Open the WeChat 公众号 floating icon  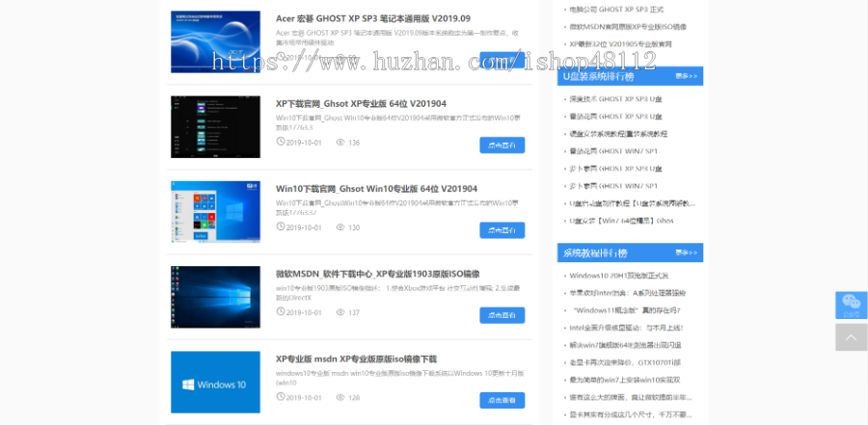click(x=851, y=305)
